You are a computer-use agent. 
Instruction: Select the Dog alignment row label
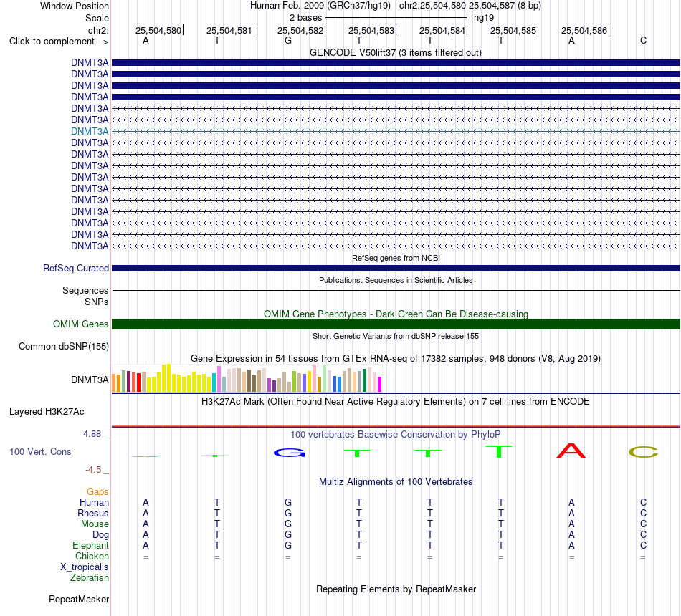tap(100, 535)
